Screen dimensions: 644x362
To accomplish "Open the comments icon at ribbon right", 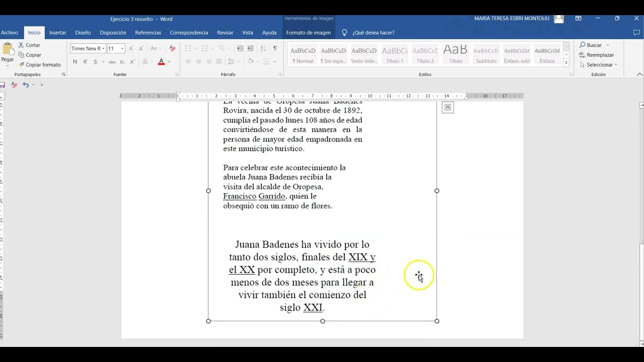I will tap(636, 33).
